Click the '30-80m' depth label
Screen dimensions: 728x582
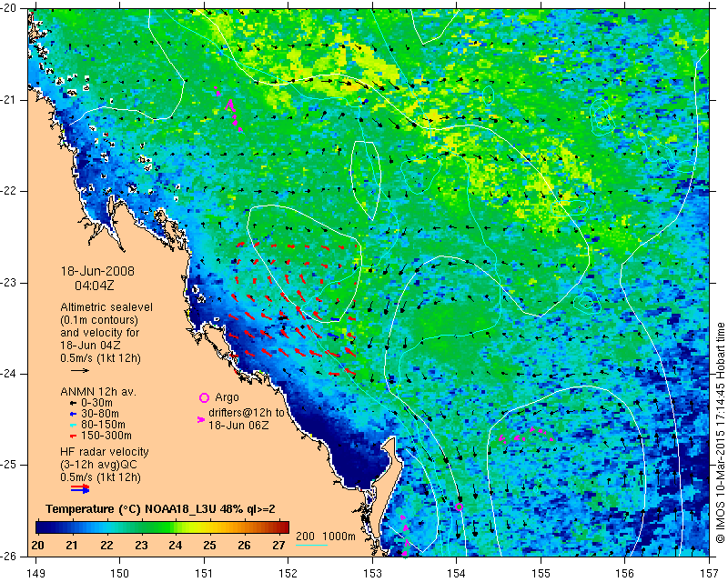100,414
